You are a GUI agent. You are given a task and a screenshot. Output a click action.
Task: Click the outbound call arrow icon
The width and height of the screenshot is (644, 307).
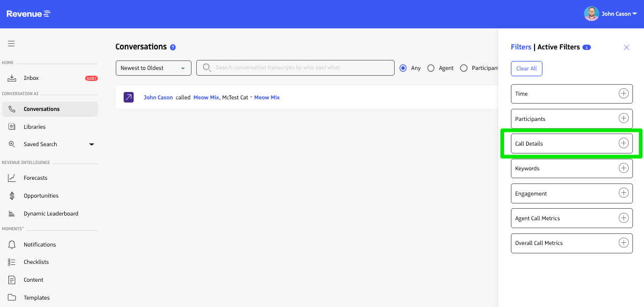[128, 97]
